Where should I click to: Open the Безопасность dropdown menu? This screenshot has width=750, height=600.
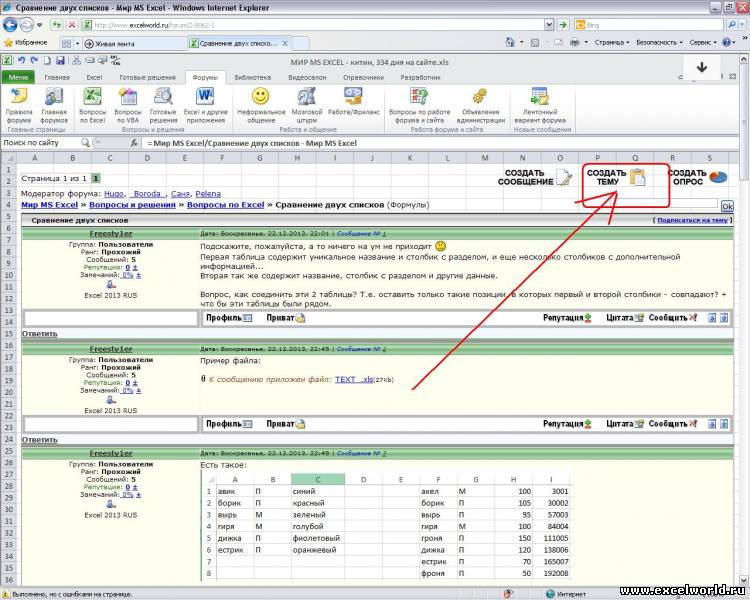659,43
